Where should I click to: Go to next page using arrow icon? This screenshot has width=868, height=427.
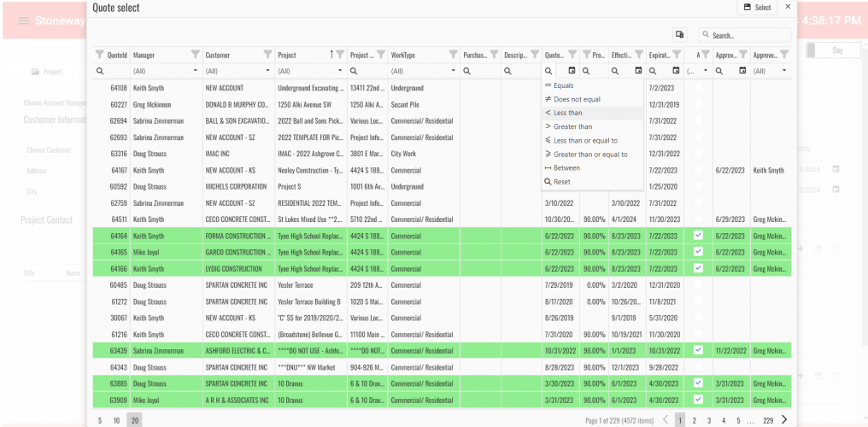click(x=784, y=419)
